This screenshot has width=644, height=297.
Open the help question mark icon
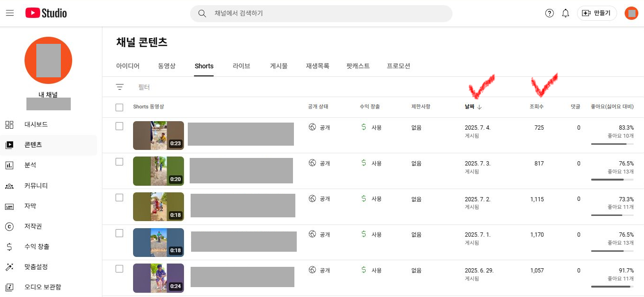pyautogui.click(x=549, y=13)
